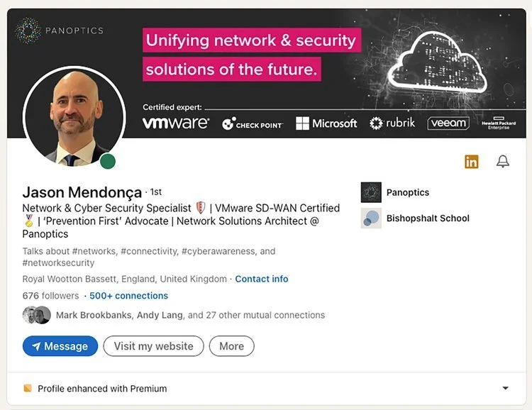Click the Visit my website button

coord(153,346)
